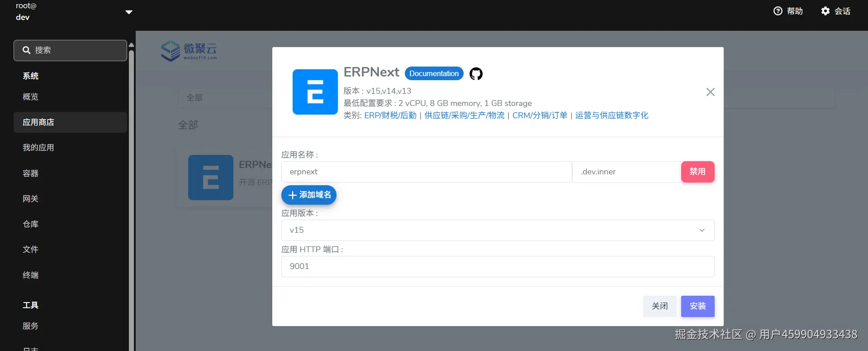Click the sidebar scrollbar up arrow

pos(131,45)
